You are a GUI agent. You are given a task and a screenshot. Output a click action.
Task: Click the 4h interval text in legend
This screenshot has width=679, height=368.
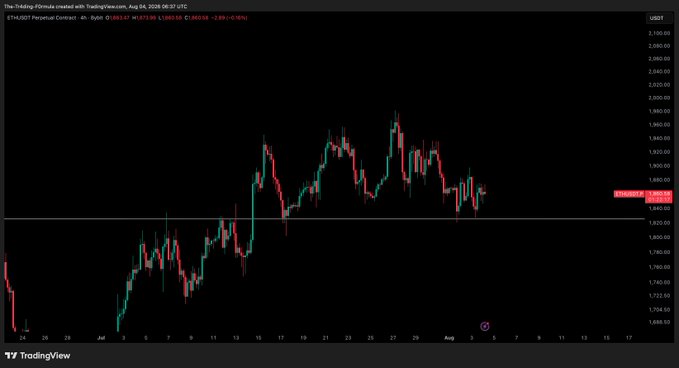tap(84, 18)
